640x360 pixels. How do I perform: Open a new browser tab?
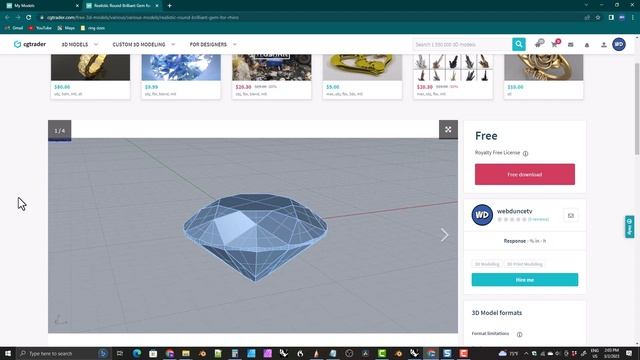click(169, 6)
